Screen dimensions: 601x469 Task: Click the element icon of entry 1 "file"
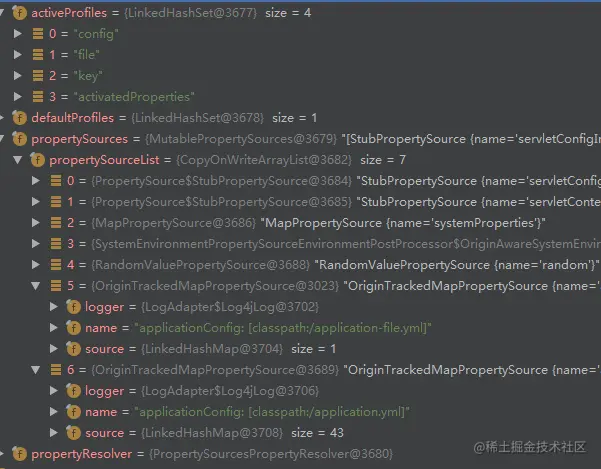tap(38, 55)
